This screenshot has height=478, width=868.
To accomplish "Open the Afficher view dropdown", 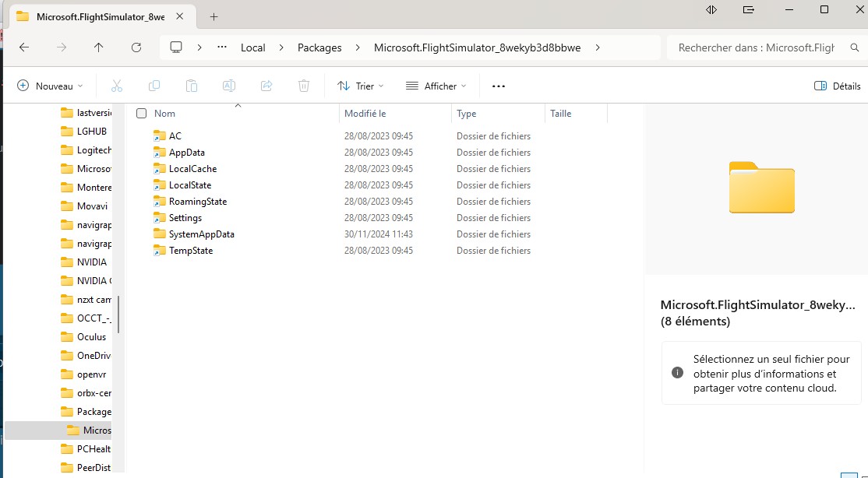I will (x=436, y=86).
